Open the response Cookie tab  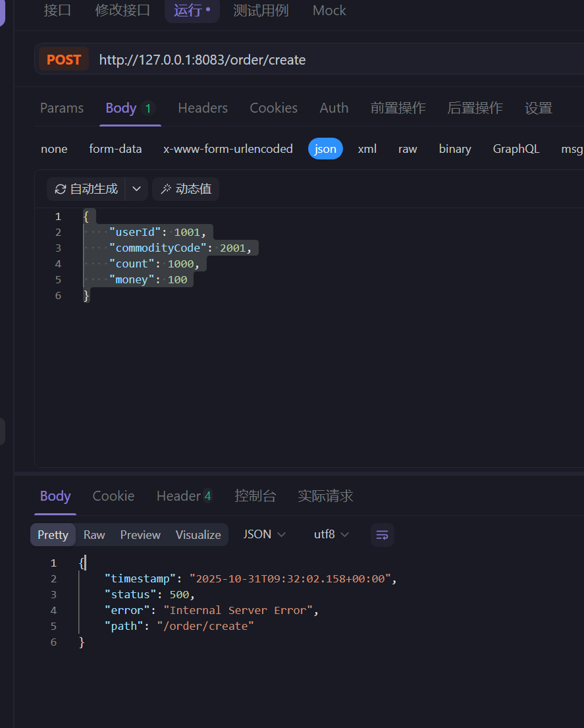pos(114,496)
